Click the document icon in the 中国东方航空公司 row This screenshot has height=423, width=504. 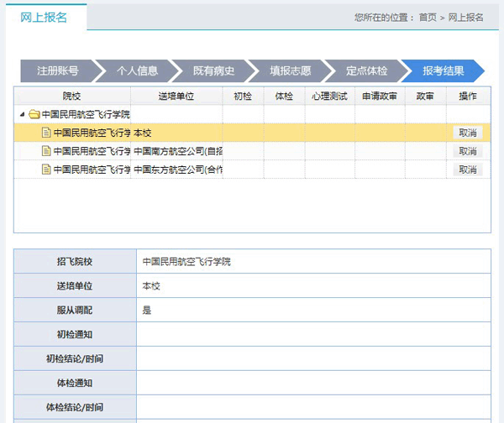46,170
